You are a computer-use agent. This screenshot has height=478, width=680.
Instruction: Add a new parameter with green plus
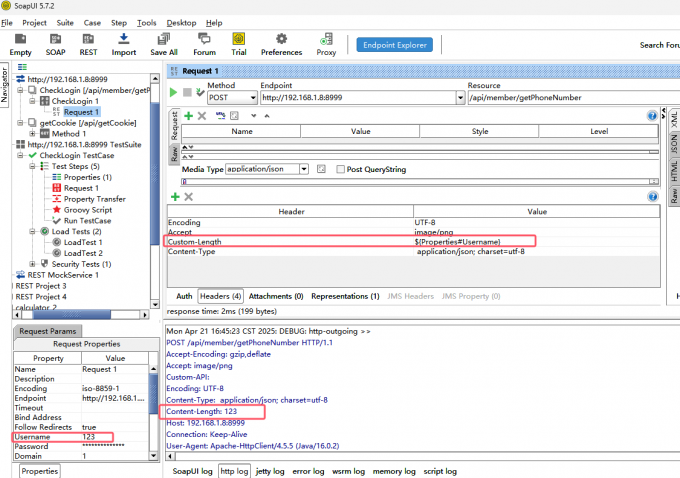(x=189, y=116)
